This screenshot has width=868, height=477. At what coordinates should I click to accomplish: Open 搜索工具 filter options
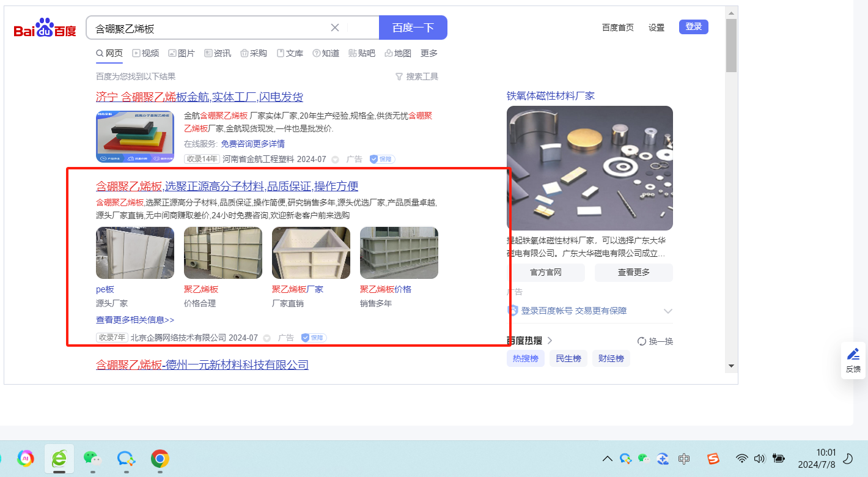[x=417, y=76]
